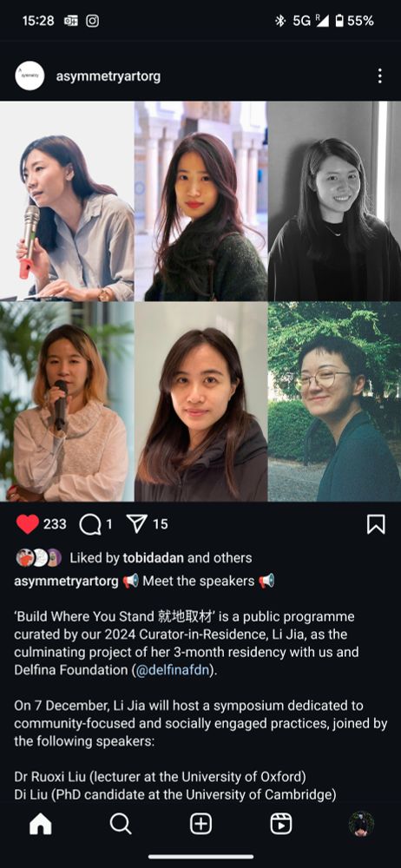Tap the Instagram notification icon in status bar
This screenshot has width=401, height=868.
(x=93, y=21)
